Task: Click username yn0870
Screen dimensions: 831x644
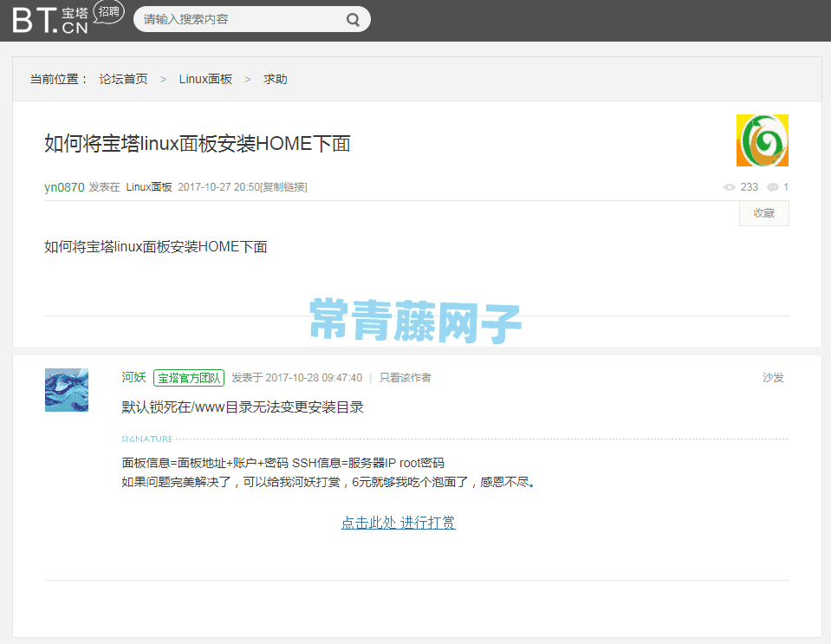Action: [x=64, y=186]
